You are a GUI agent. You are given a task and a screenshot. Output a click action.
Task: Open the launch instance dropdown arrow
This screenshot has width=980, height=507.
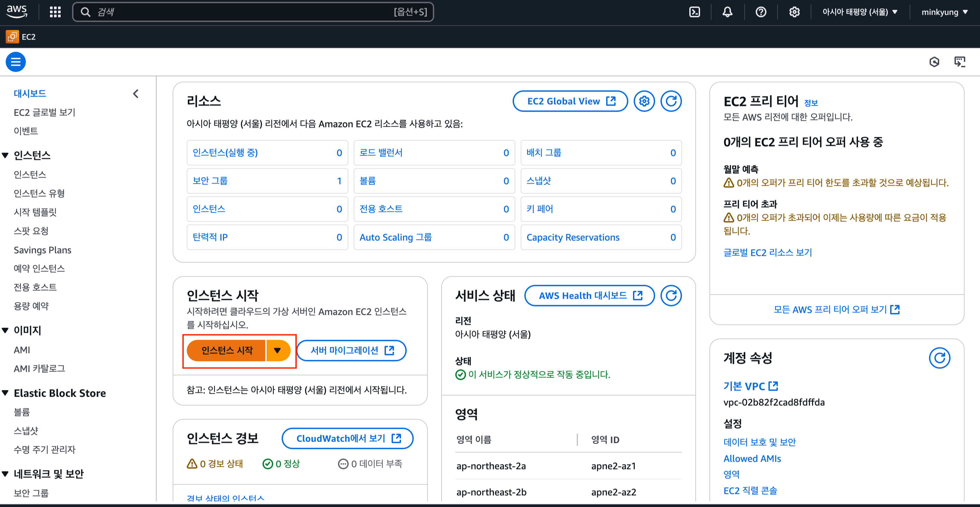278,350
